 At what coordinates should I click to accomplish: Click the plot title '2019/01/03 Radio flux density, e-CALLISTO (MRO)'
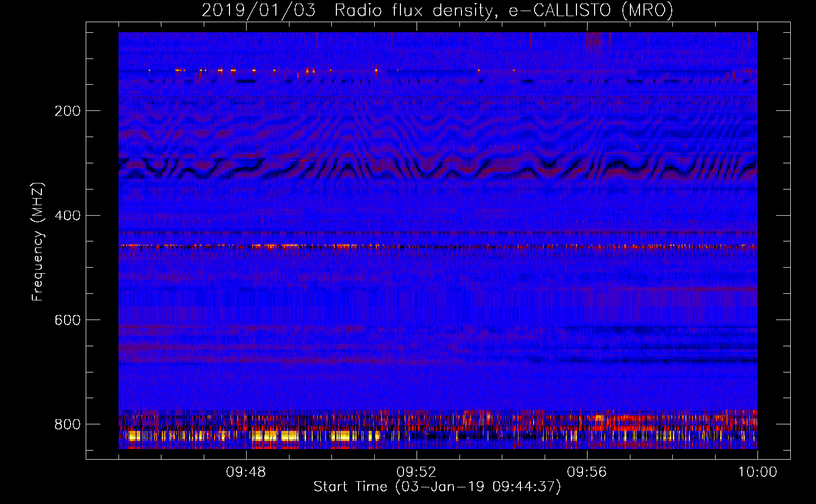pyautogui.click(x=437, y=10)
